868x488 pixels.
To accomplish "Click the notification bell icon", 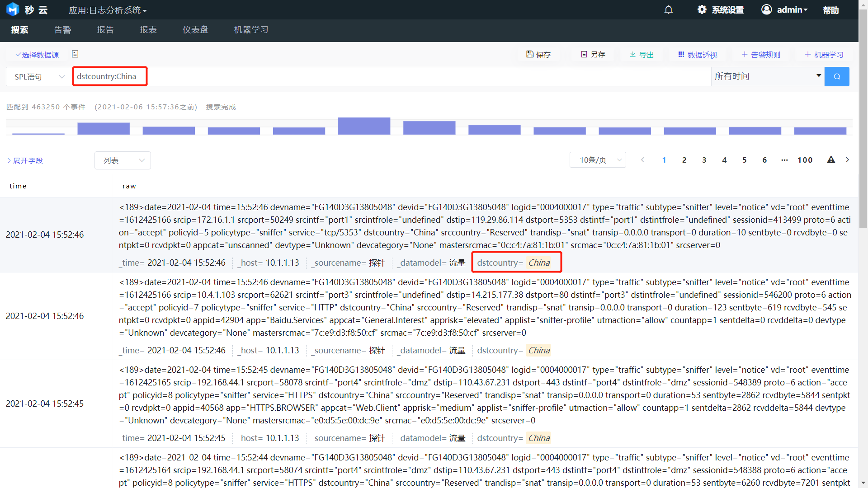I will (669, 9).
